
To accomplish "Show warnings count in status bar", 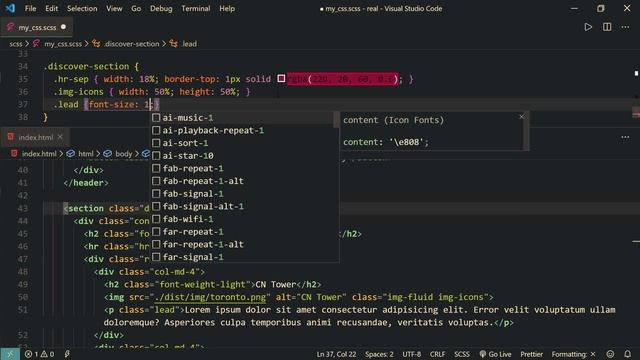I will point(47,354).
